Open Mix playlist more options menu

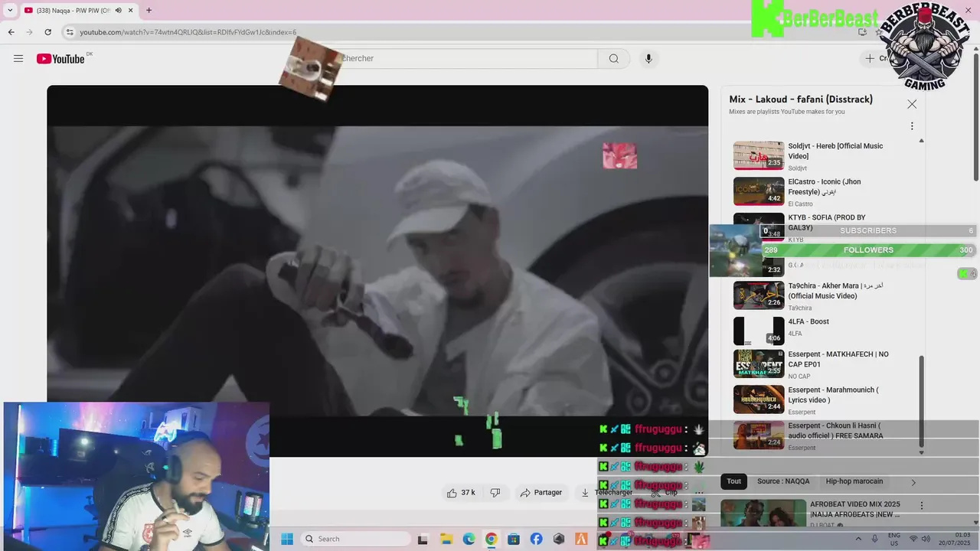click(x=912, y=126)
